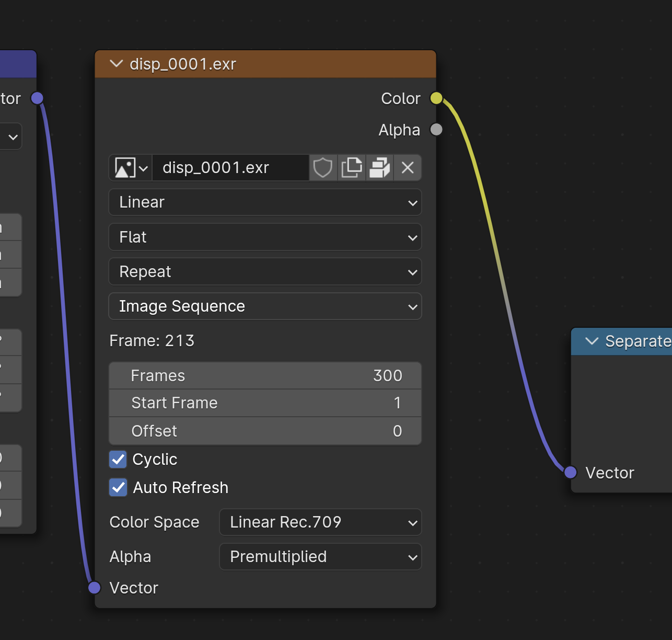Collapse the Separate node header arrow
The height and width of the screenshot is (640, 672).
(x=592, y=341)
